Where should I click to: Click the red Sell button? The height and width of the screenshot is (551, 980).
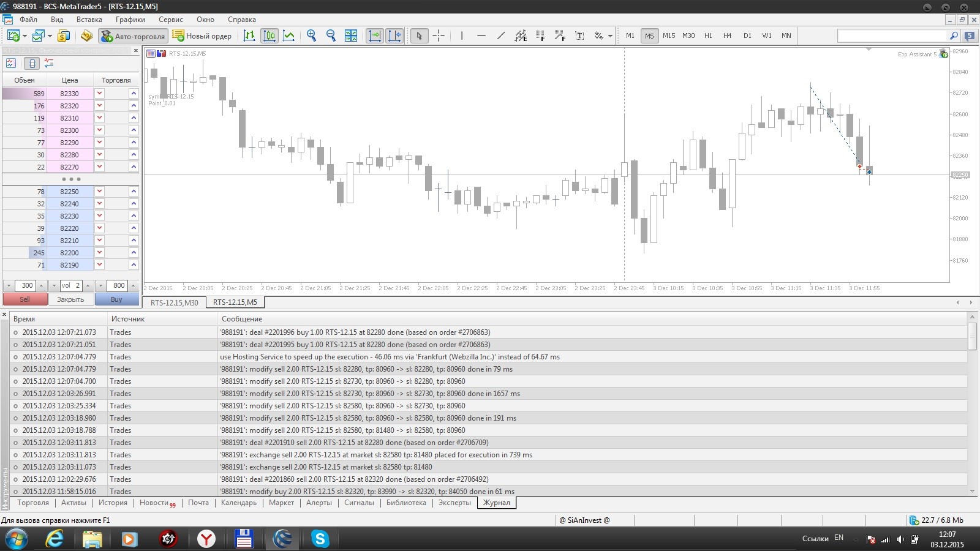pos(24,299)
